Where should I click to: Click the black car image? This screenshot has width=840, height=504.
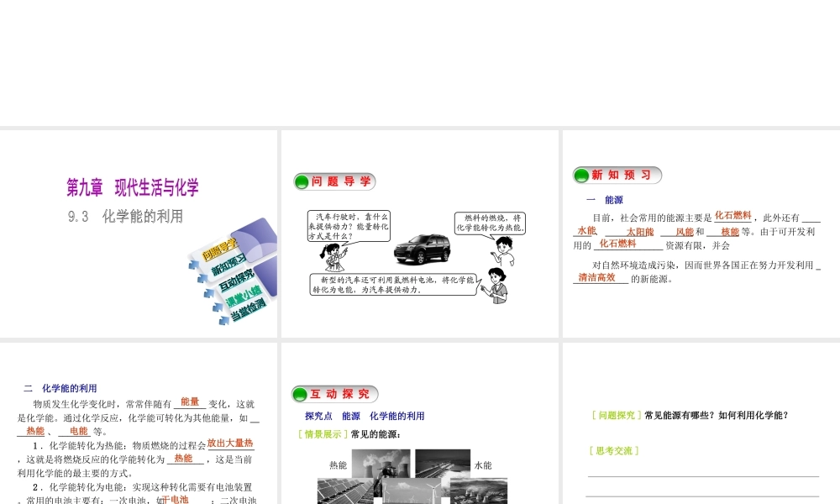coord(423,249)
